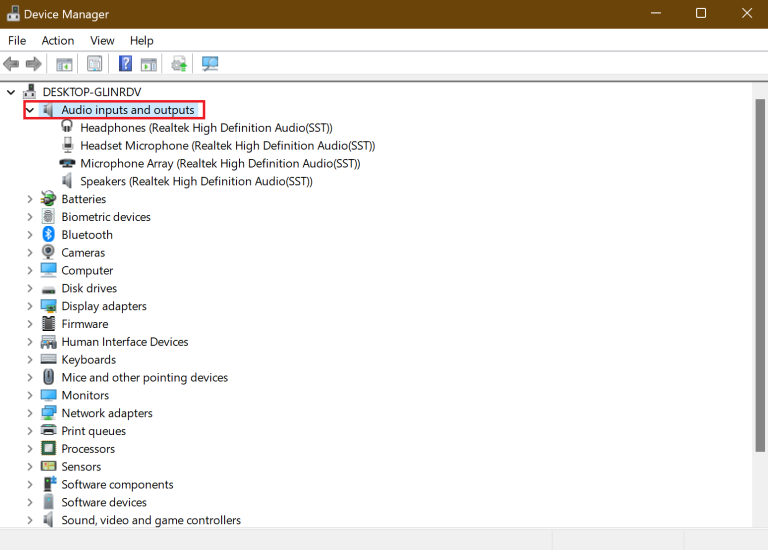The height and width of the screenshot is (550, 768).
Task: Click the Back arrow in toolbar
Action: coord(11,64)
